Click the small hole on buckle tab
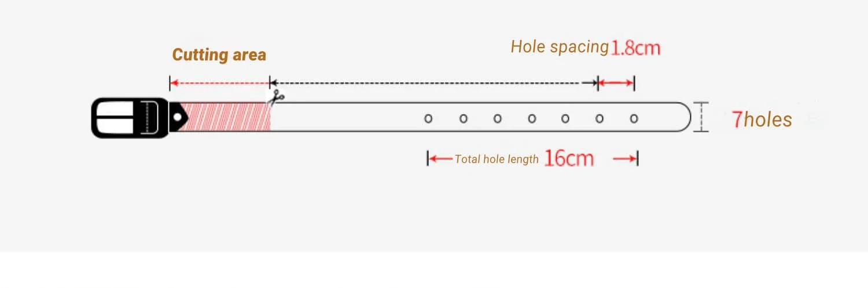Image resolution: width=868 pixels, height=288 pixels. 176,118
